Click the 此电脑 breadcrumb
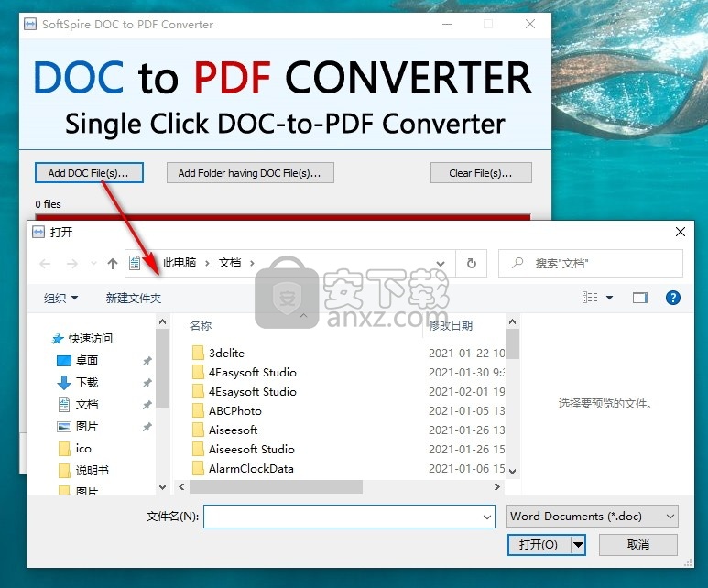 pos(180,263)
